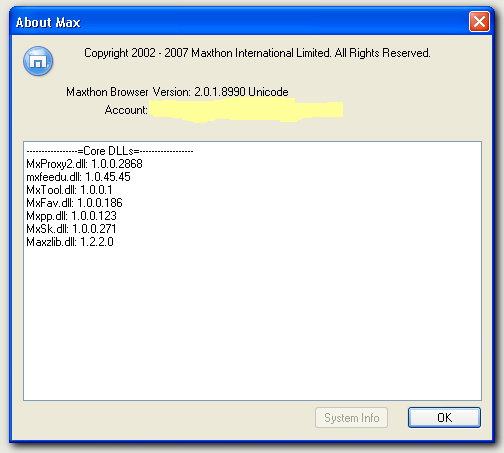Select the MxProxy2.dll version line
504x453 pixels.
pos(84,164)
